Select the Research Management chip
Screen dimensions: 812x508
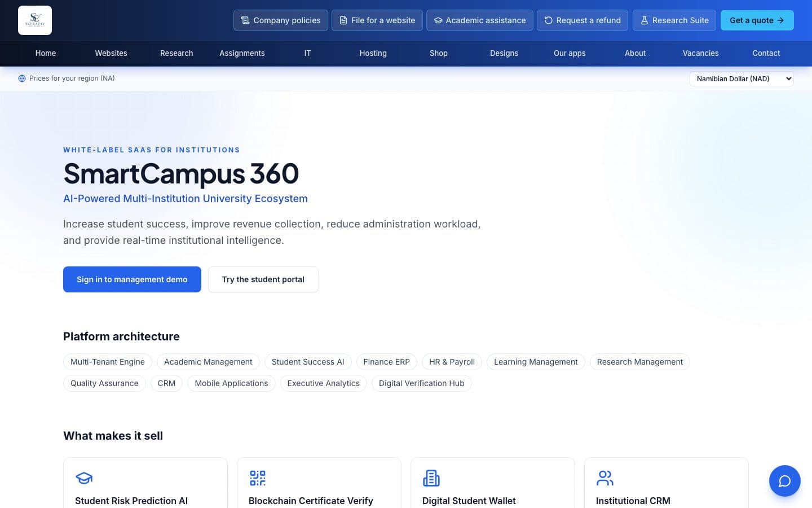pos(640,362)
